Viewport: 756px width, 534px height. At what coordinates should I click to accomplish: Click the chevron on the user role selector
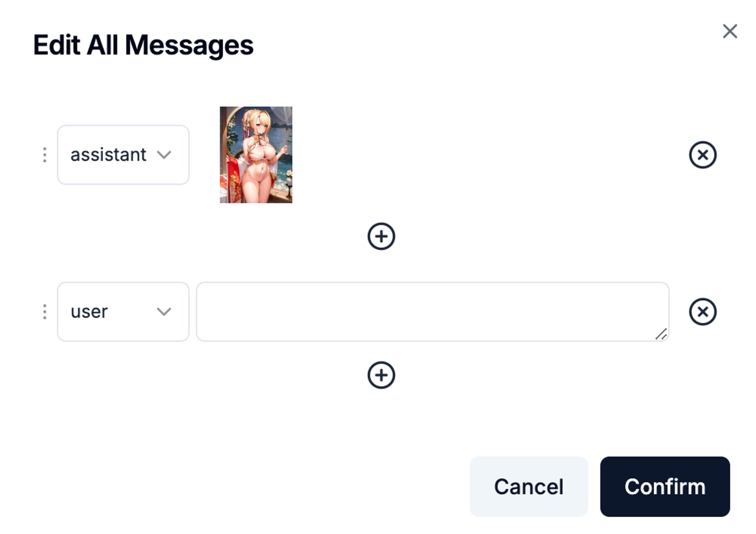pyautogui.click(x=164, y=312)
